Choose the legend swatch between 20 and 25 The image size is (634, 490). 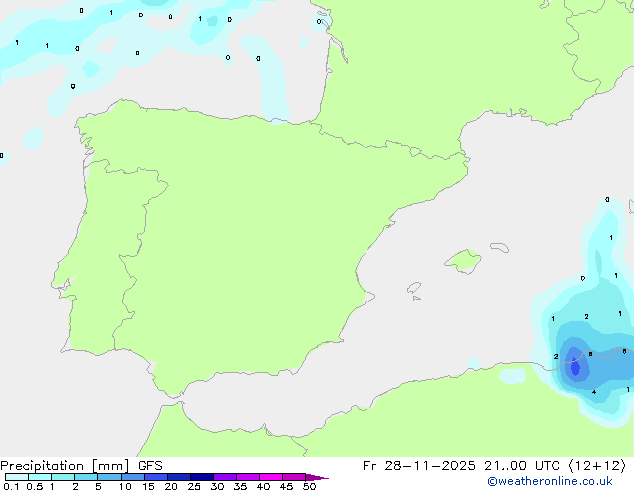(178, 477)
